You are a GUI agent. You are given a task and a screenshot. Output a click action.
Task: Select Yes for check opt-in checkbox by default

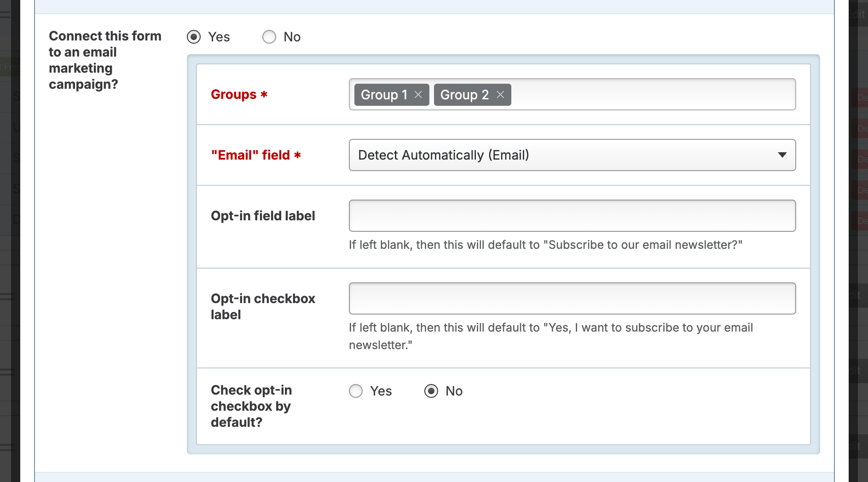[355, 391]
